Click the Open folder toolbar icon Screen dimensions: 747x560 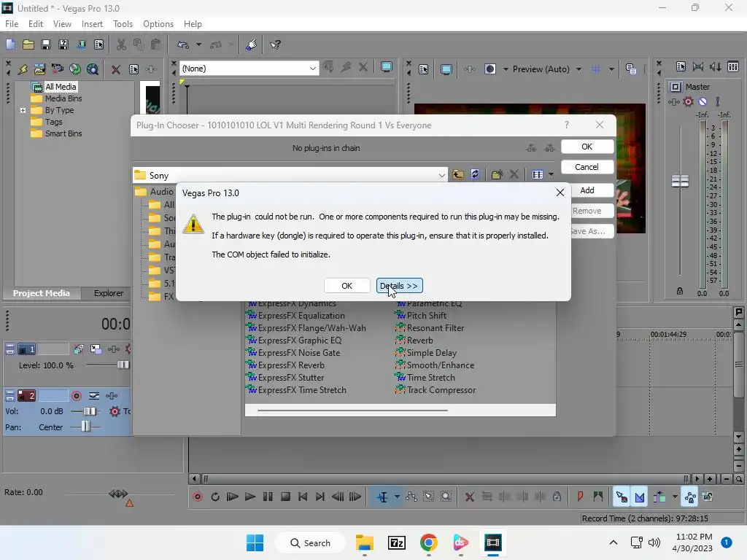coord(28,44)
